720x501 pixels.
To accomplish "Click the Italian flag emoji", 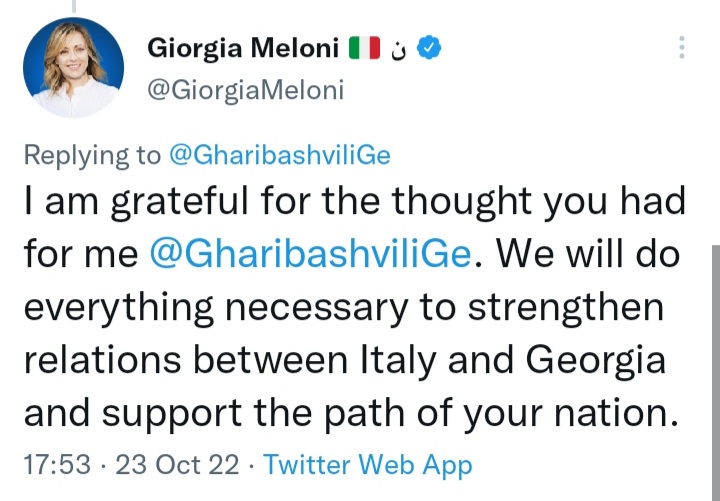I will click(364, 48).
